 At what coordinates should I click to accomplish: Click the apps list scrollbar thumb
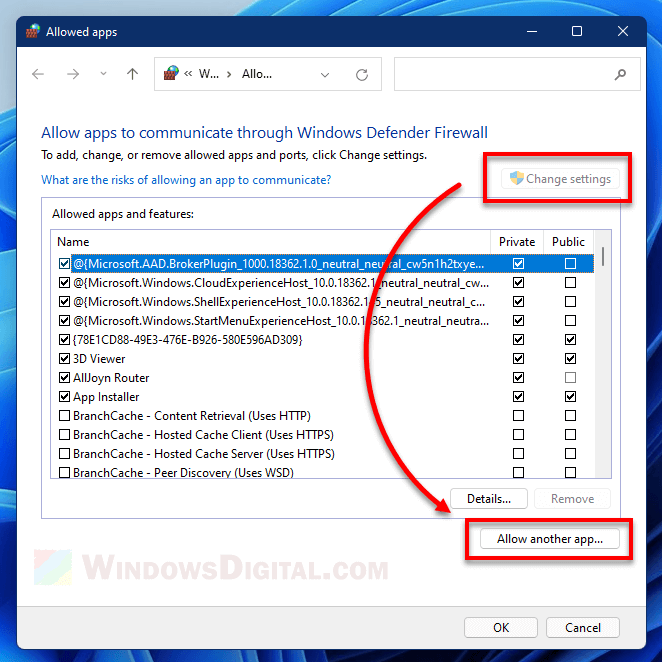(602, 257)
